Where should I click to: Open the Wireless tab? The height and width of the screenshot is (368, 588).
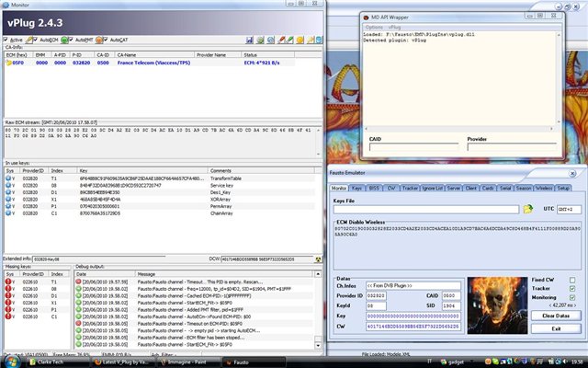click(544, 188)
